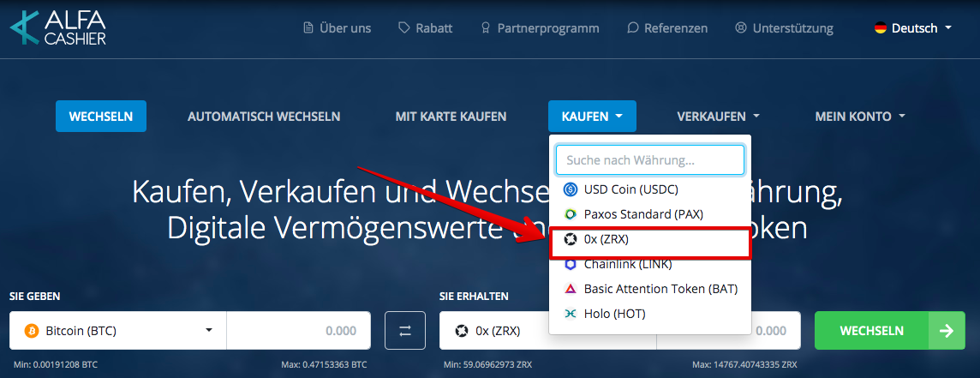This screenshot has height=378, width=980.
Task: Choose USD Coin (USDC) from list
Action: click(x=650, y=189)
